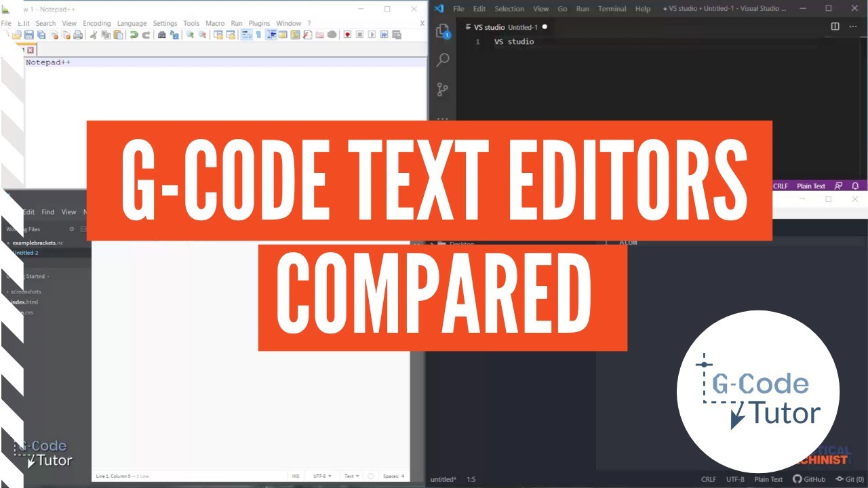Open the More Actions ellipsis in VS Code editor
This screenshot has height=488, width=868.
tap(854, 26)
